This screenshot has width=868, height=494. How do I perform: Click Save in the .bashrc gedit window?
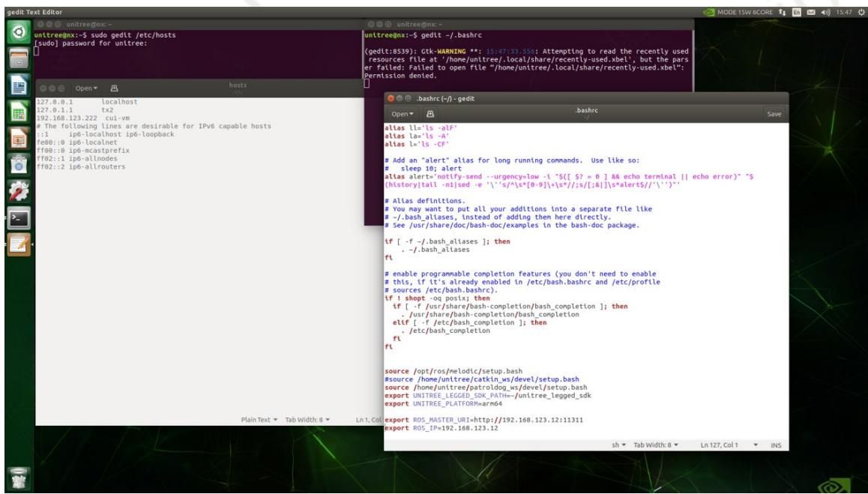tap(774, 114)
